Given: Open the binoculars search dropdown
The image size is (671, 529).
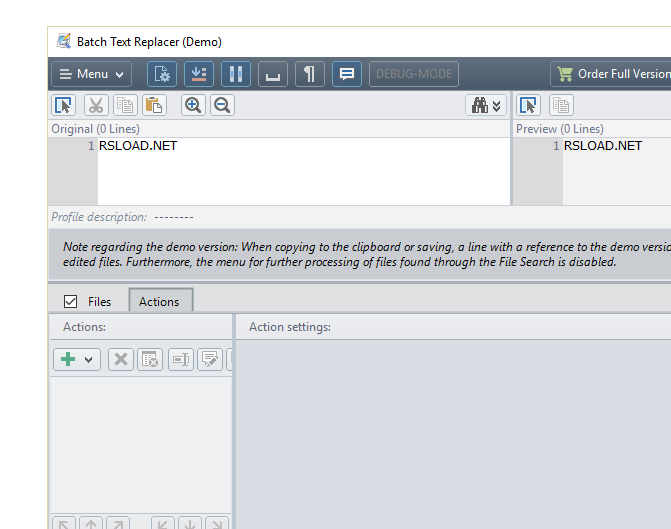Looking at the screenshot, I should (x=486, y=105).
